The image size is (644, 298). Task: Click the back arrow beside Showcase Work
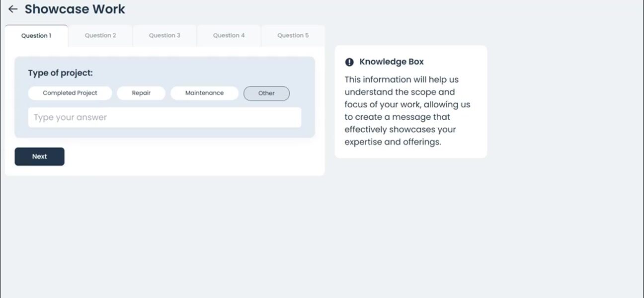coord(13,9)
